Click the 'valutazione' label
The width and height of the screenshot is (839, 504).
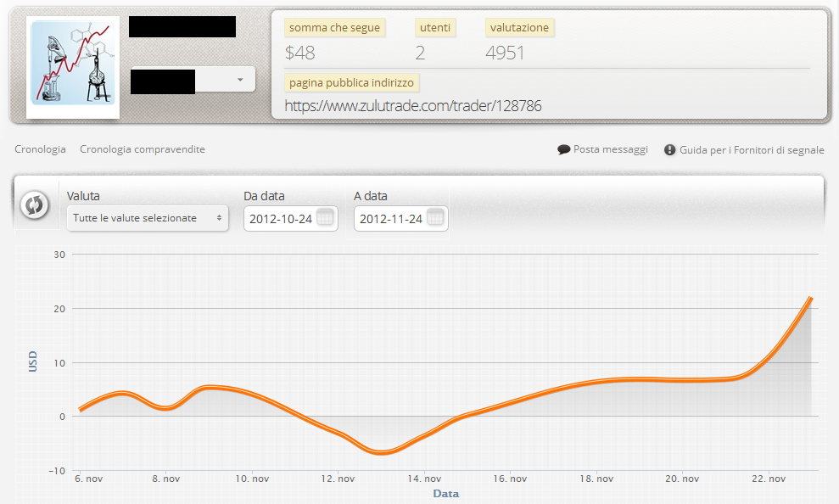[x=519, y=28]
